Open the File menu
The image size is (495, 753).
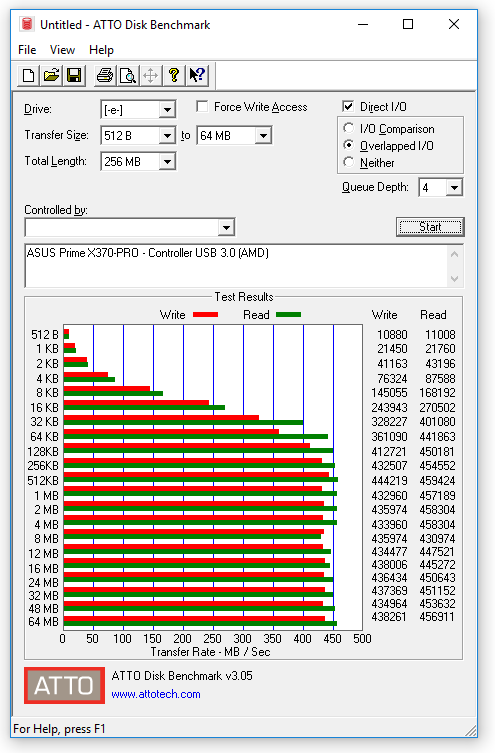point(27,50)
